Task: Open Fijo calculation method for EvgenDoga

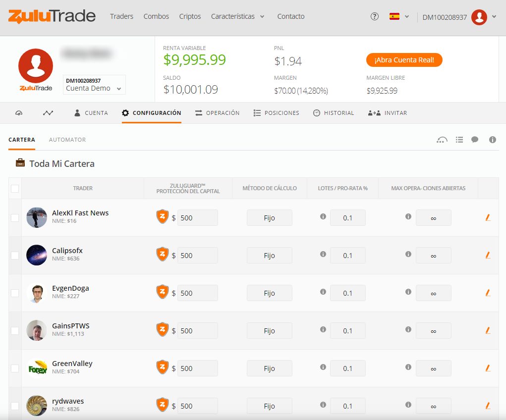Action: pos(270,293)
